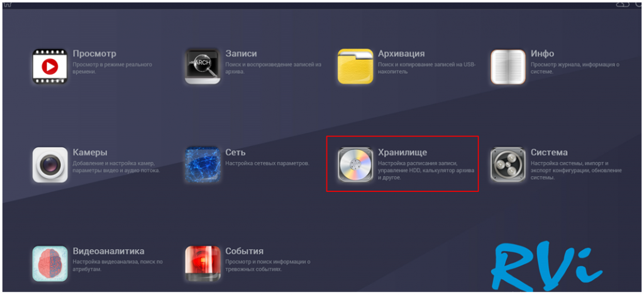Screen dimensions: 644x295
Task: Open the Система gears icon
Action: point(508,165)
